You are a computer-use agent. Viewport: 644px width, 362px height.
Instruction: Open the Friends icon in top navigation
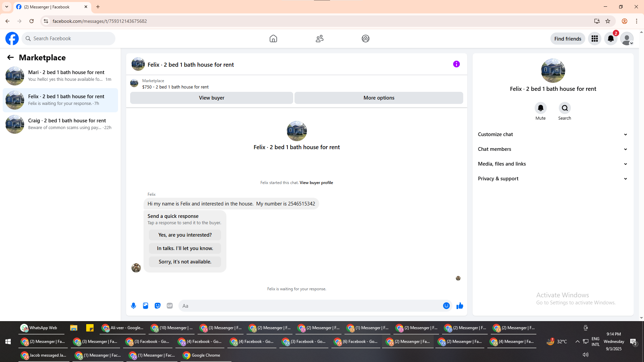click(320, 39)
